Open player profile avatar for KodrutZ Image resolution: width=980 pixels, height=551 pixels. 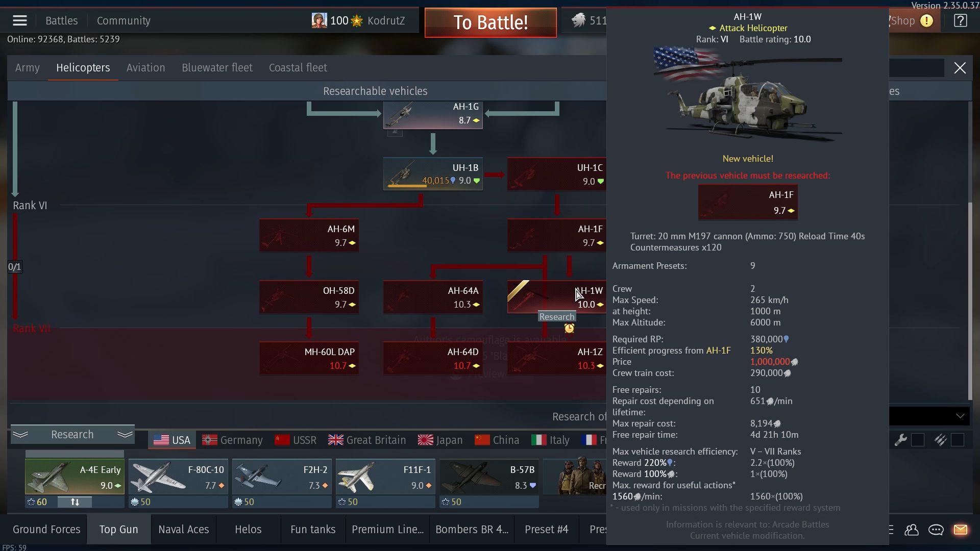click(319, 21)
